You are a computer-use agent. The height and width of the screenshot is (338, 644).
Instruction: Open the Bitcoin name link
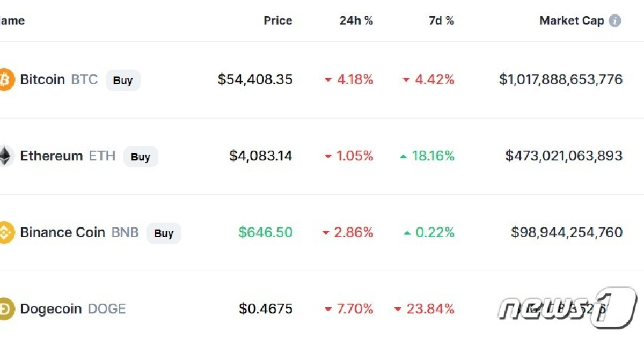coord(42,79)
